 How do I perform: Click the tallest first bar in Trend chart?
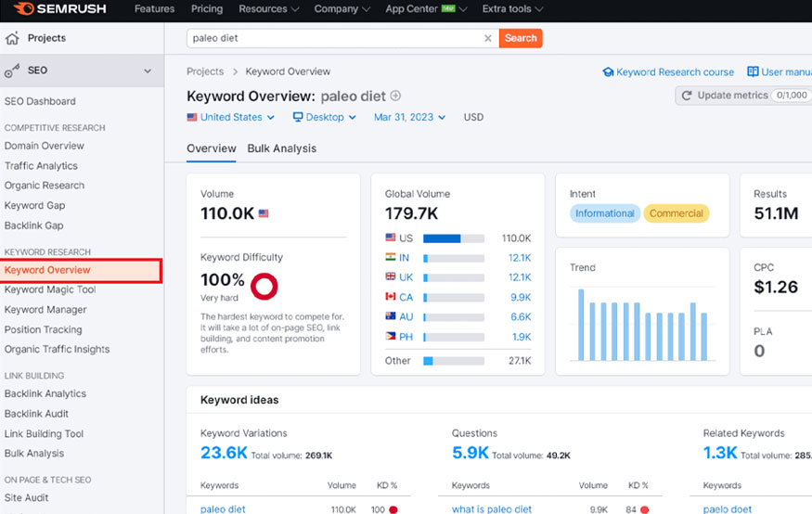tap(581, 325)
